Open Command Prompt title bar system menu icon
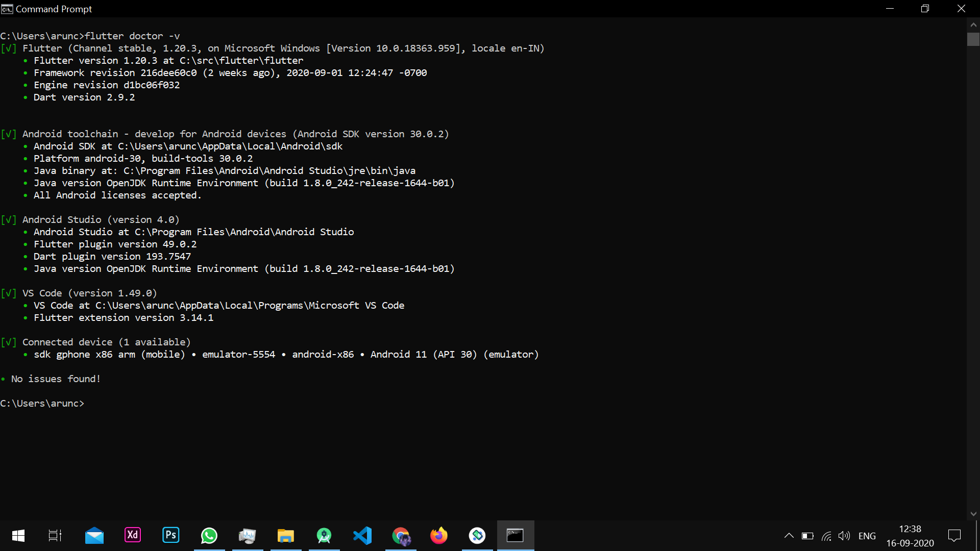This screenshot has width=980, height=551. click(7, 9)
